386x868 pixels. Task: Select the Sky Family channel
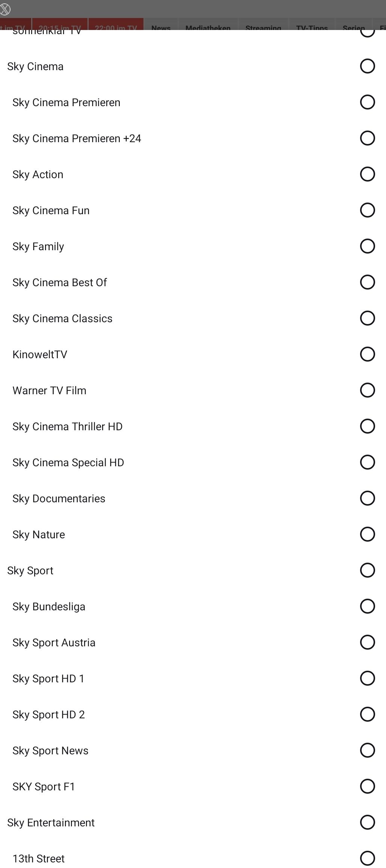(367, 246)
